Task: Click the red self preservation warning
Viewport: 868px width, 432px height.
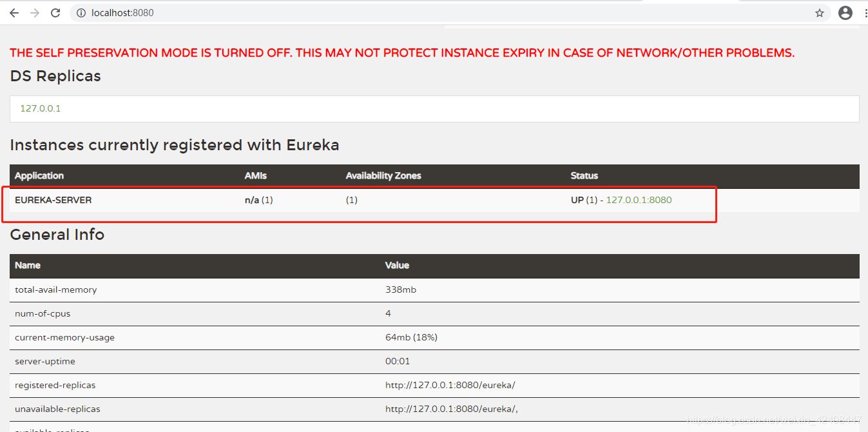Action: pyautogui.click(x=402, y=53)
